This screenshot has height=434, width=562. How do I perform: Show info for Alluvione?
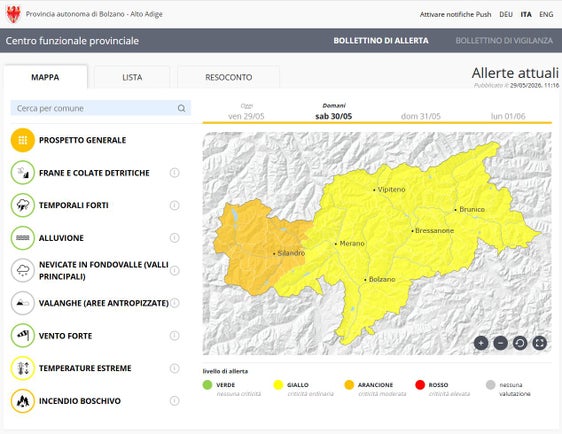point(175,238)
